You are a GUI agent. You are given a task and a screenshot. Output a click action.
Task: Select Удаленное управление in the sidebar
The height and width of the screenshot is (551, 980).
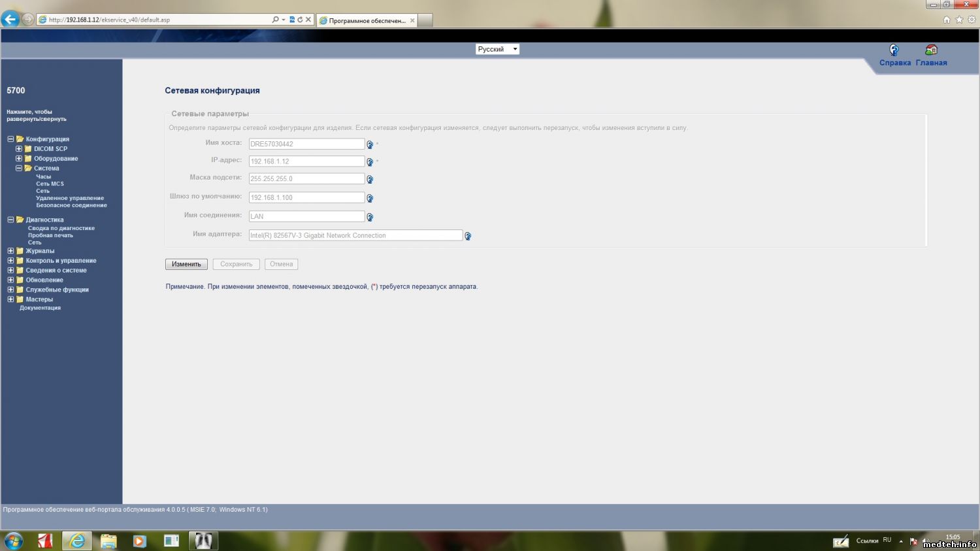[x=70, y=198]
